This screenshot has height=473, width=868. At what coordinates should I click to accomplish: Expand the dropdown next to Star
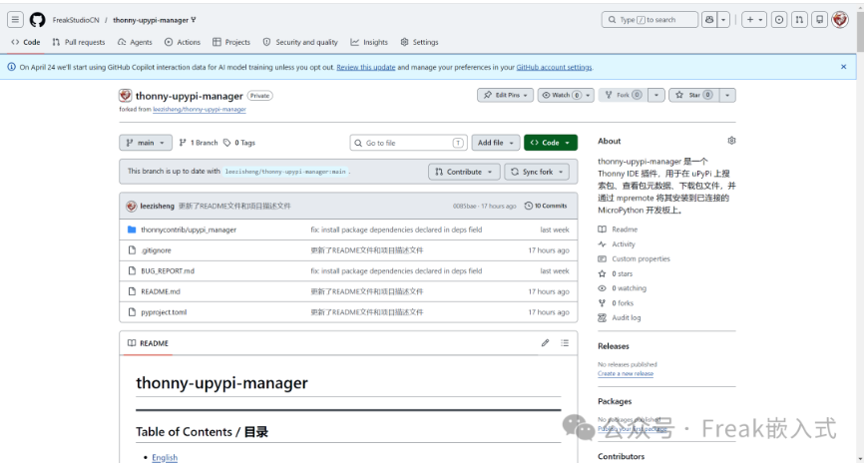coord(727,95)
